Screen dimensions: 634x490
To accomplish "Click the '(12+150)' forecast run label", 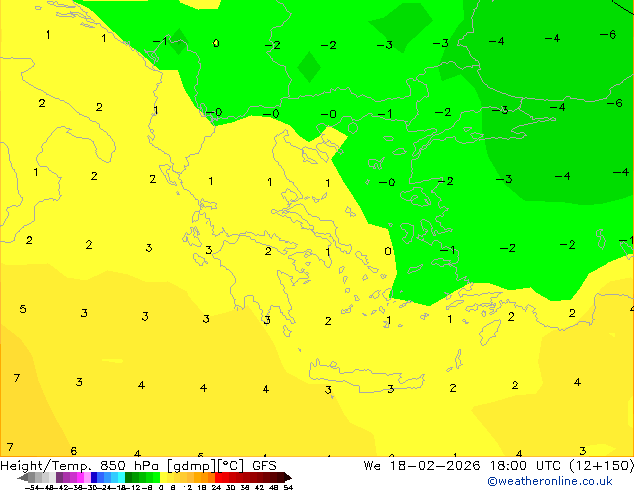I will [602, 466].
